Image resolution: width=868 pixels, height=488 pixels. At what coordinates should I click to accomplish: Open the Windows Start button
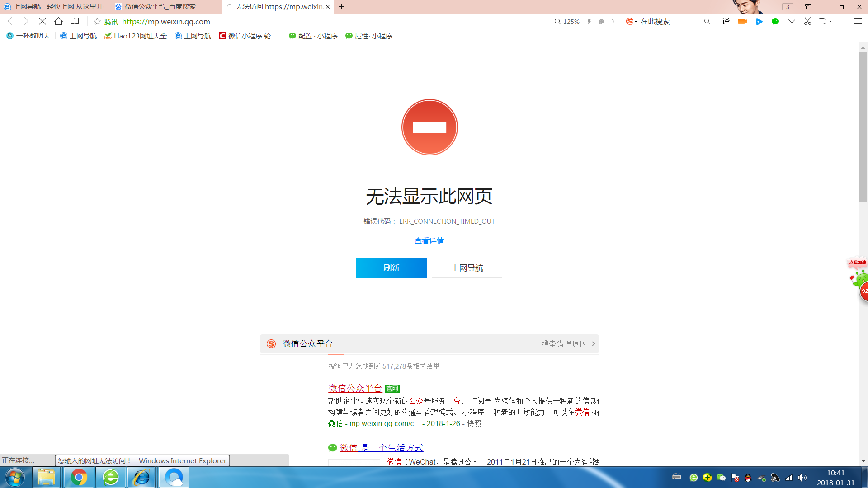tap(15, 477)
